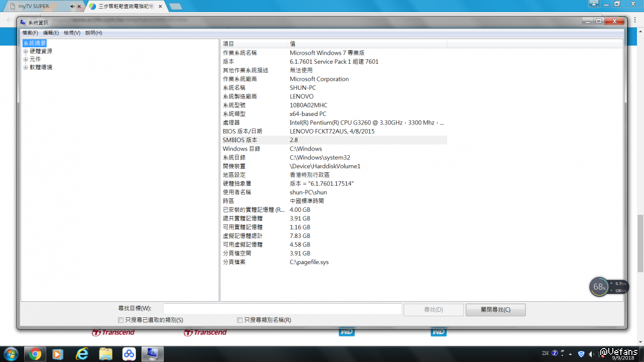
Task: Open the Windows Start menu
Action: (x=11, y=353)
